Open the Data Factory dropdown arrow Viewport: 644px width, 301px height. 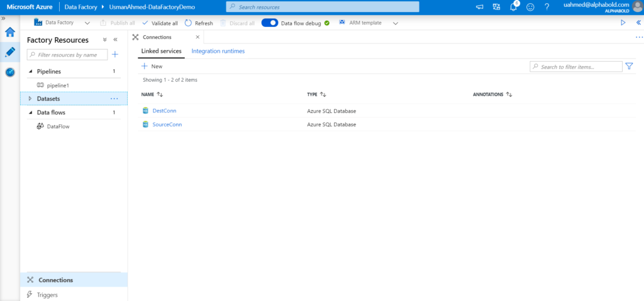[x=87, y=23]
